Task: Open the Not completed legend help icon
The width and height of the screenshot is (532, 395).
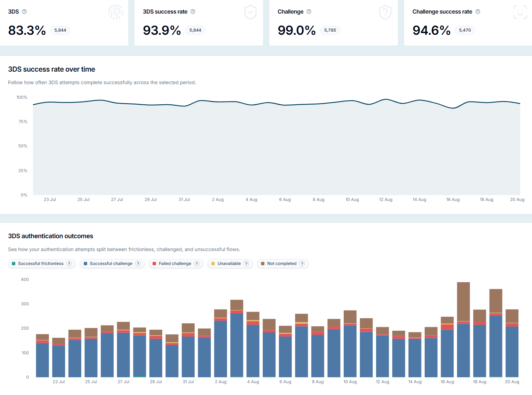Action: point(302,264)
